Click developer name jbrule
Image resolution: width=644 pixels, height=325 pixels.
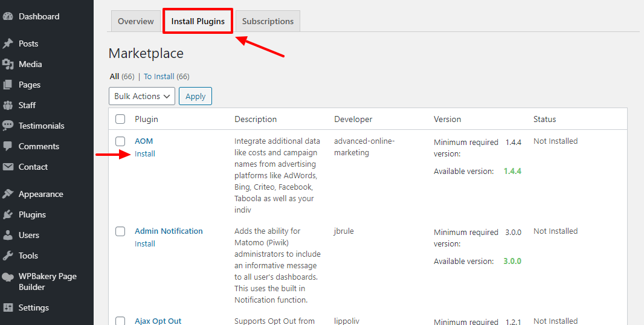[344, 231]
